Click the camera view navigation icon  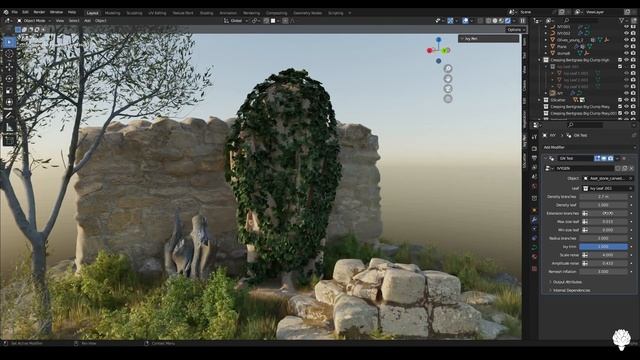(x=448, y=89)
